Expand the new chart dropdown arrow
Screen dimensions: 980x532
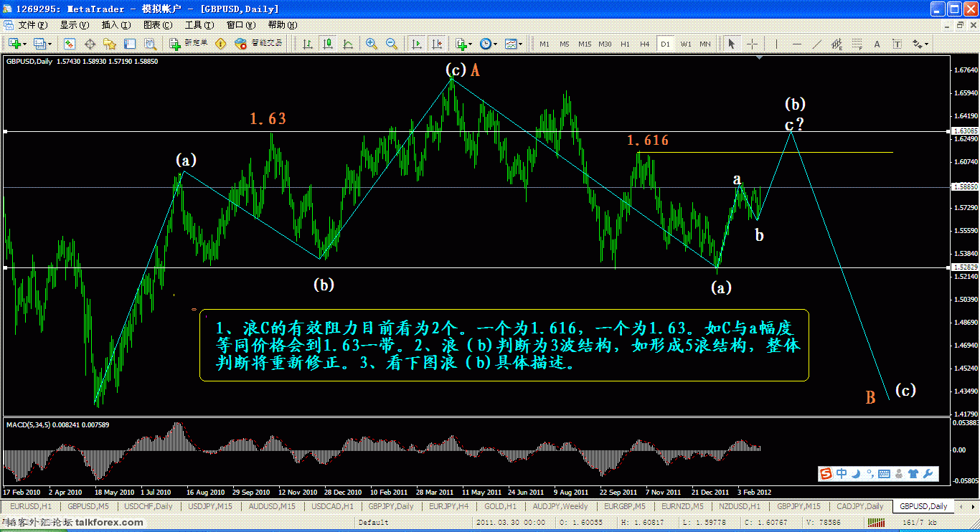25,44
